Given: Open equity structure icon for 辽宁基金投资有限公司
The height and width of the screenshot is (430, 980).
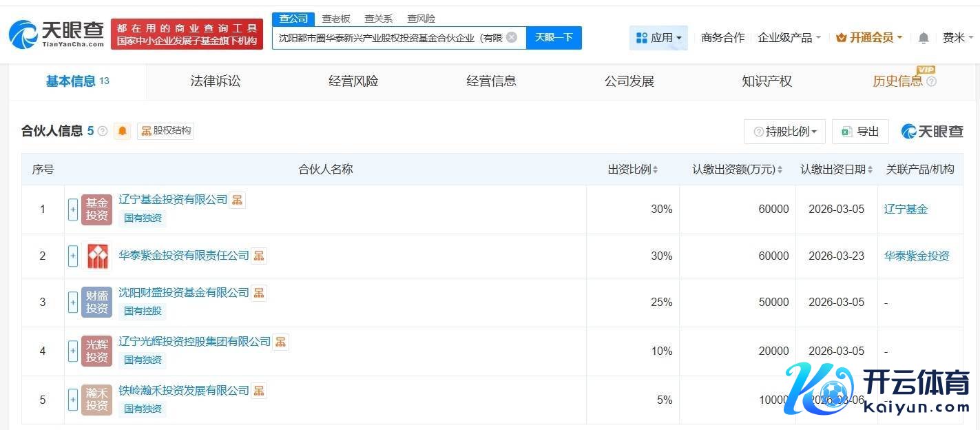Looking at the screenshot, I should (237, 200).
